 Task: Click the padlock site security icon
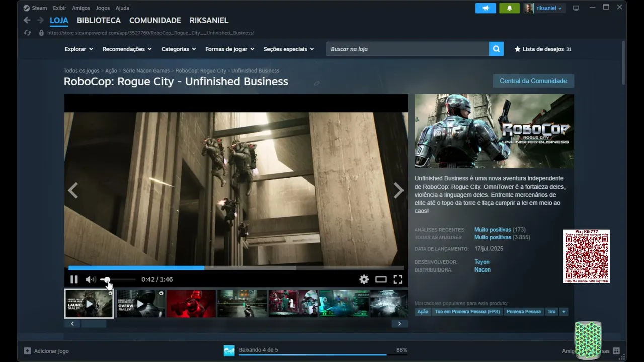pyautogui.click(x=41, y=33)
